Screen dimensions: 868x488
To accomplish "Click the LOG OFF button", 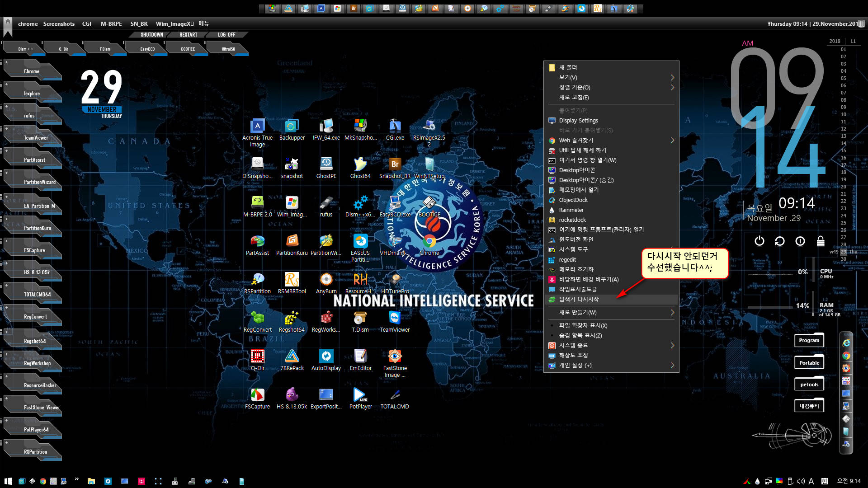I will pyautogui.click(x=226, y=35).
